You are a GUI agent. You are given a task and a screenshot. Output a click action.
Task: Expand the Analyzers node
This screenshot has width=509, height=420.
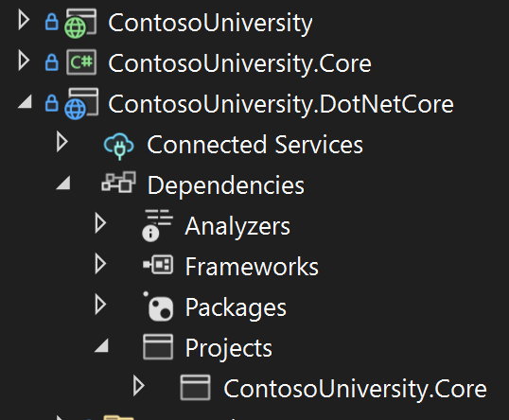click(100, 223)
